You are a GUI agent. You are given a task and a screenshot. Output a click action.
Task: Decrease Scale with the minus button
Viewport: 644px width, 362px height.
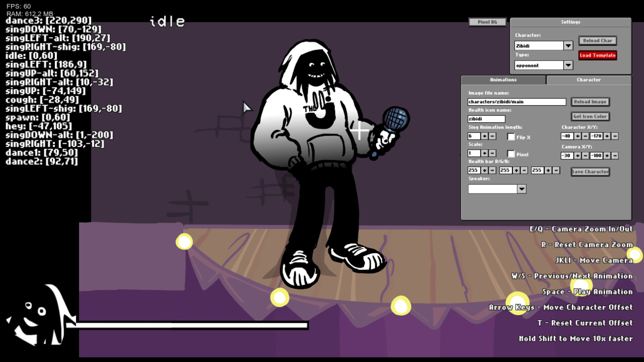(492, 153)
